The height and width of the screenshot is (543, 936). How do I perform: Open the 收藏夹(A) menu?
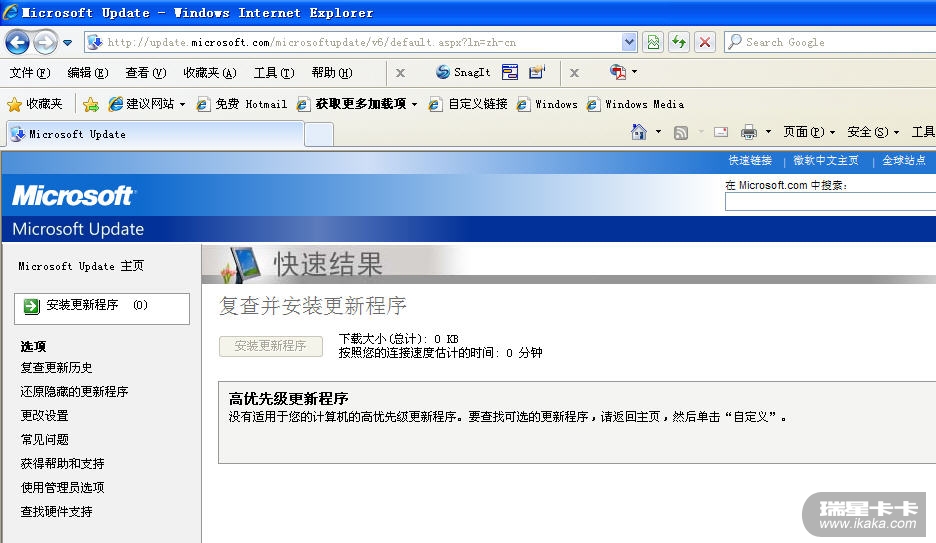[x=210, y=73]
